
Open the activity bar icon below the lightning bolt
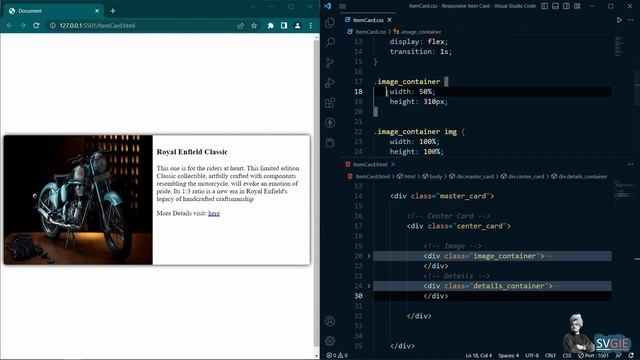(x=330, y=142)
